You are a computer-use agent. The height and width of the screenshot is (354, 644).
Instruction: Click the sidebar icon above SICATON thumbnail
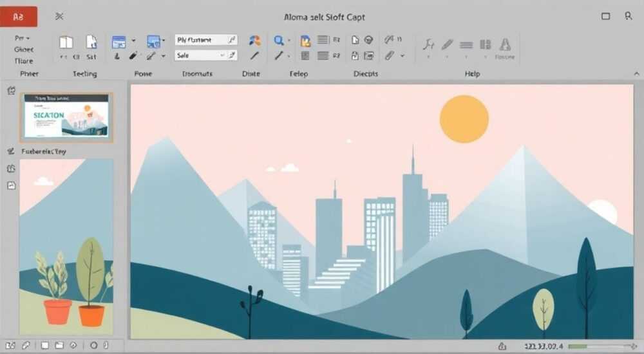pyautogui.click(x=11, y=90)
